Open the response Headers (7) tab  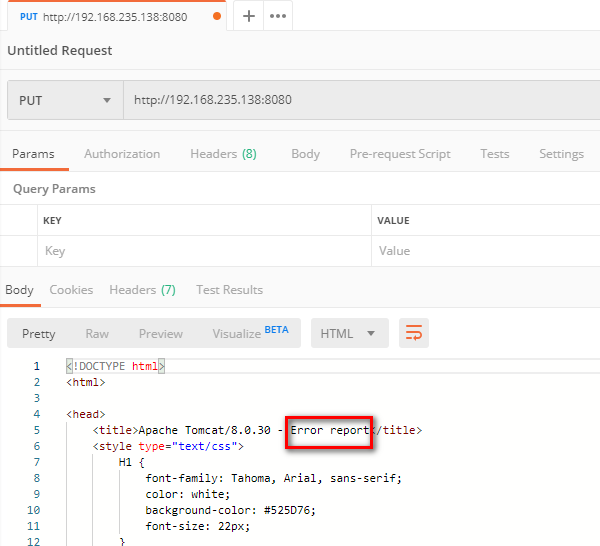[x=142, y=290]
